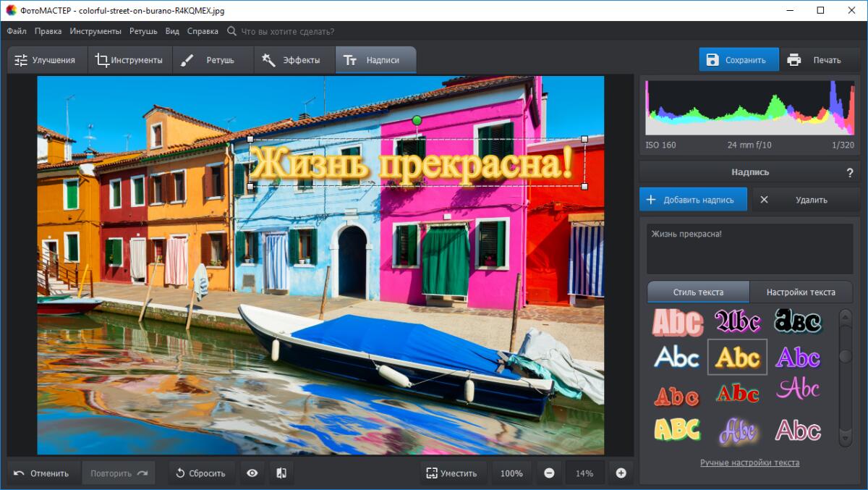The image size is (868, 490).
Task: Open the Справка menu
Action: (203, 31)
